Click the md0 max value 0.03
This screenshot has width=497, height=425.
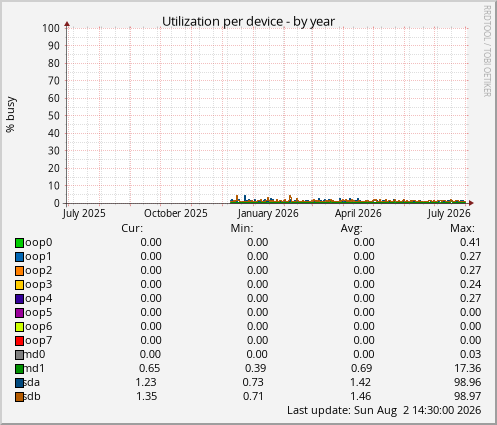(470, 354)
